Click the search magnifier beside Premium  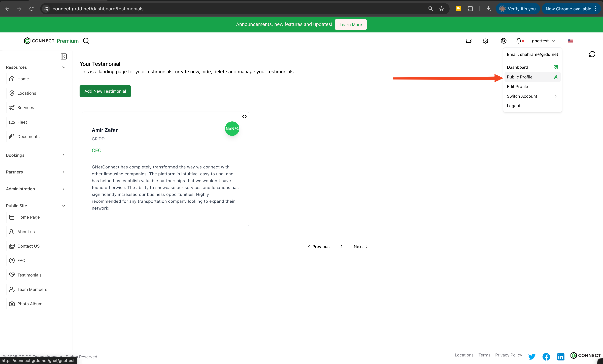(86, 41)
